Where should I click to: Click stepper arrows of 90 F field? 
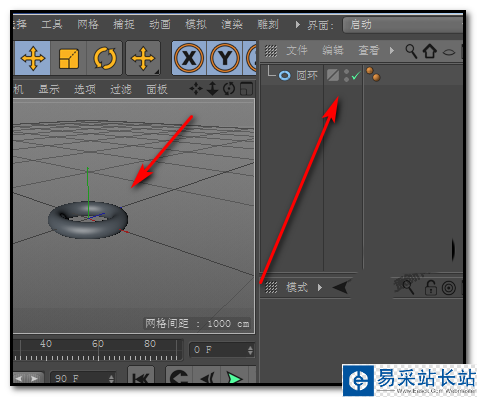pos(111,379)
